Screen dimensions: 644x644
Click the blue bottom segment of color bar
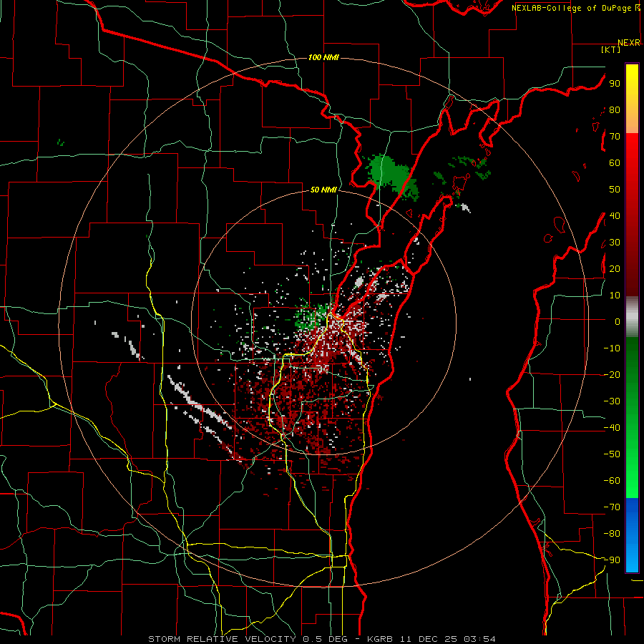tap(632, 535)
